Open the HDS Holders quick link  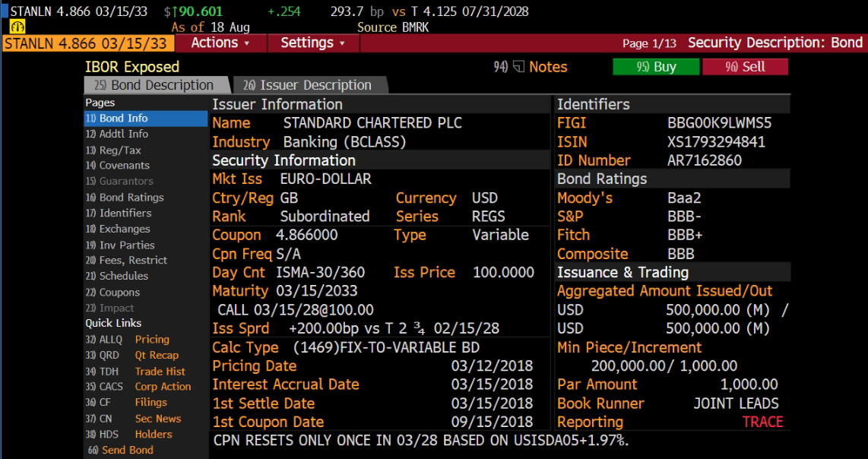[x=129, y=435]
